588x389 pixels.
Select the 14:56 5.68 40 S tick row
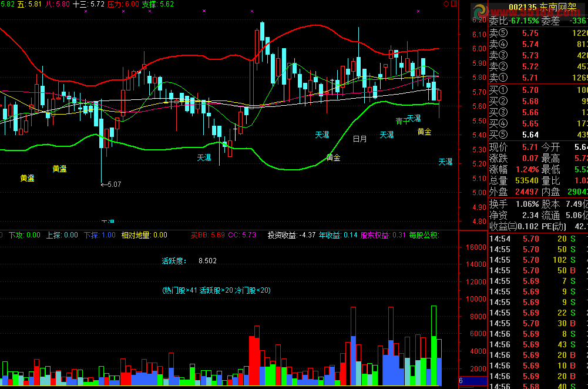coord(538,385)
